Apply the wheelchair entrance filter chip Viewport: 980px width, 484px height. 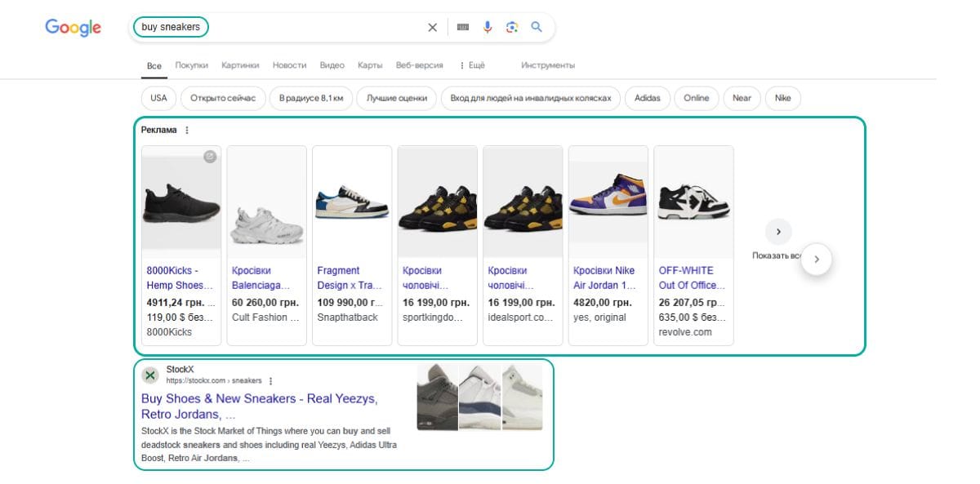pyautogui.click(x=532, y=98)
